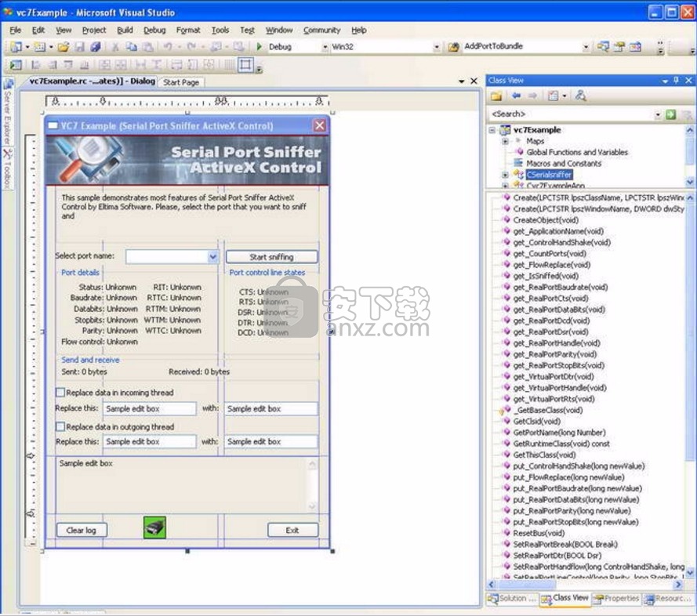The width and height of the screenshot is (697, 616).
Task: Click the Paste icon in toolbar
Action: click(x=148, y=47)
